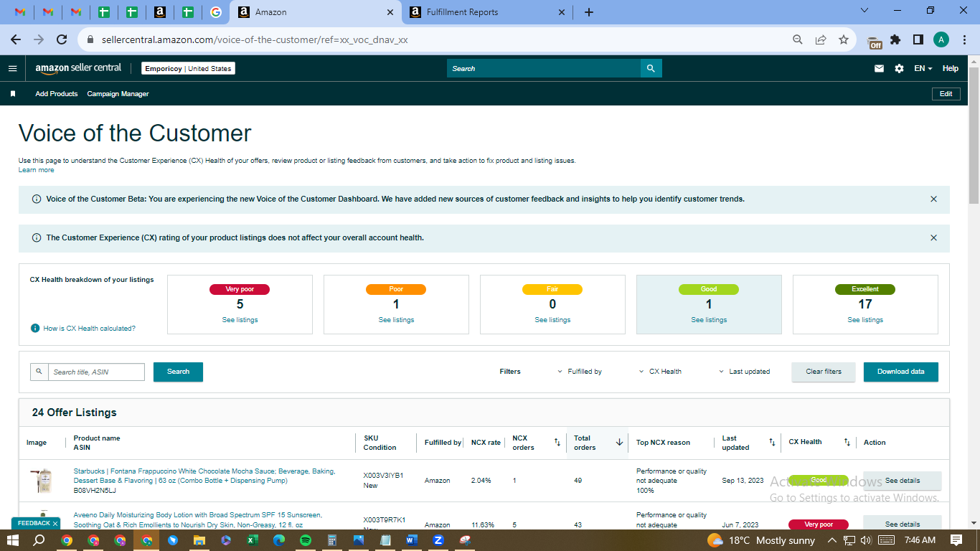Screen dimensions: 980x551
Task: Open the EN language dropdown
Action: [923, 68]
